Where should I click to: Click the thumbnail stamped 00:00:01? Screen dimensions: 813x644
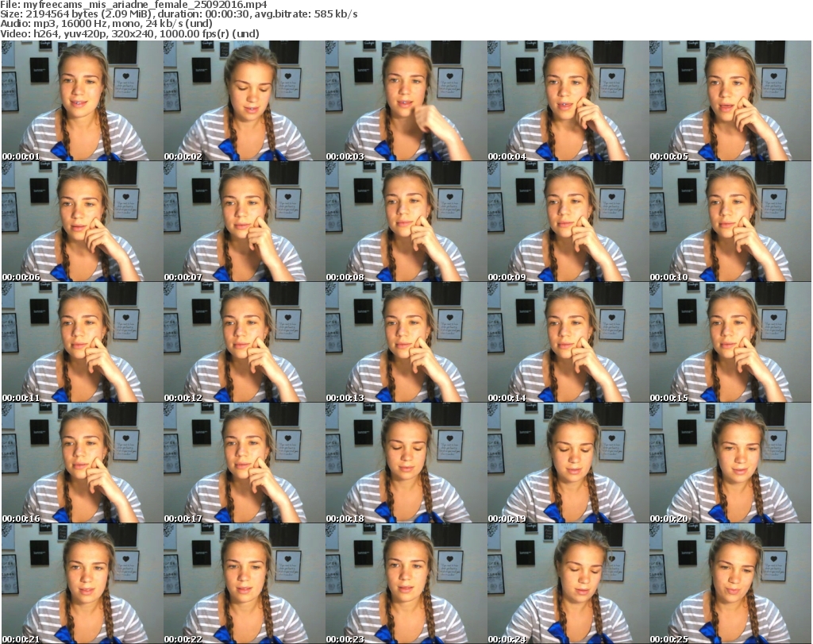point(81,101)
